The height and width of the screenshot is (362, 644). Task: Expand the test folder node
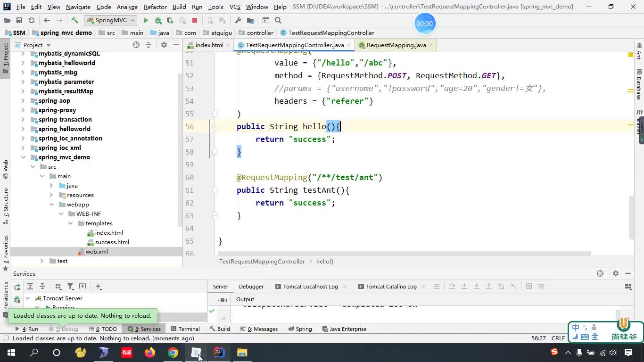coord(42,261)
